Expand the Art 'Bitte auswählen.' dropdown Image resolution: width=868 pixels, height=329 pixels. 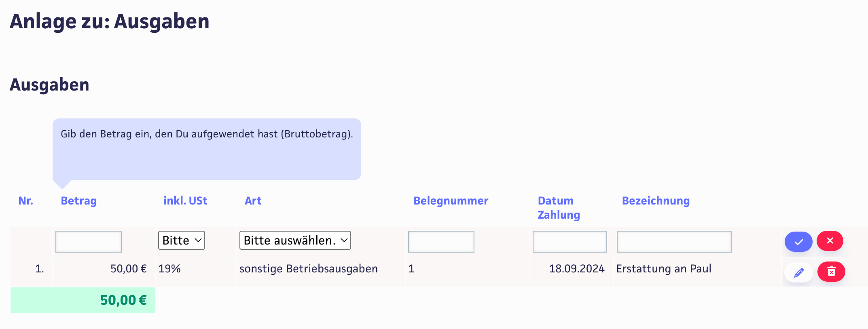(295, 240)
